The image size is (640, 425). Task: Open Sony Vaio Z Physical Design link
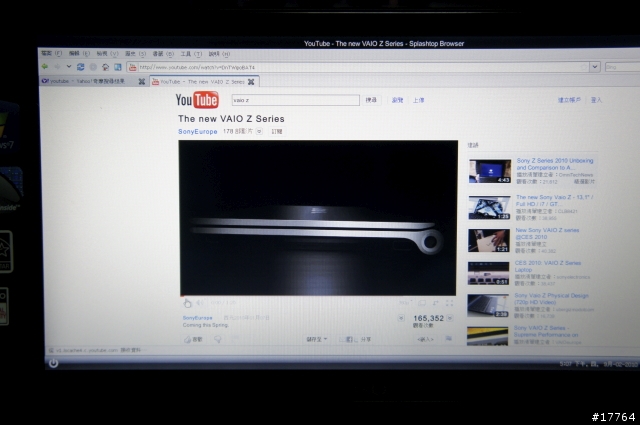point(551,298)
